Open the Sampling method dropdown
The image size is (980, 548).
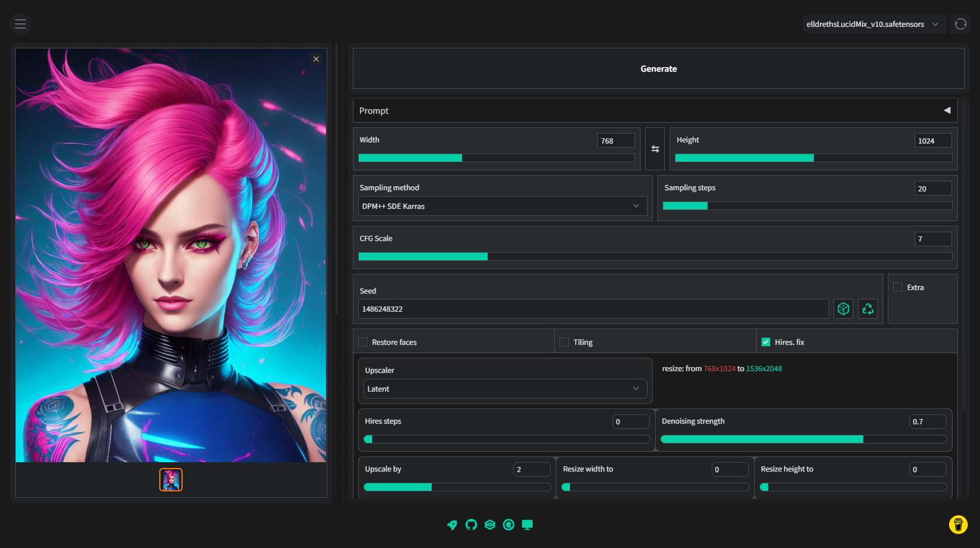tap(502, 206)
